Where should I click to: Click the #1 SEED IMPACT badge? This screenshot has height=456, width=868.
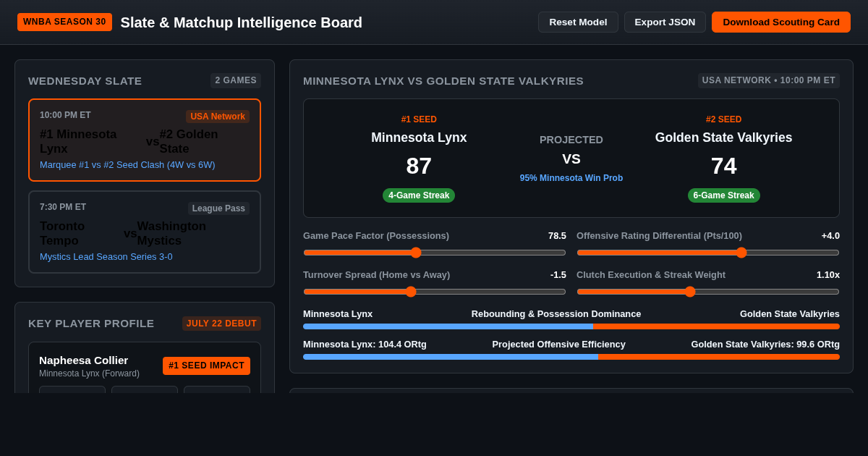206,366
